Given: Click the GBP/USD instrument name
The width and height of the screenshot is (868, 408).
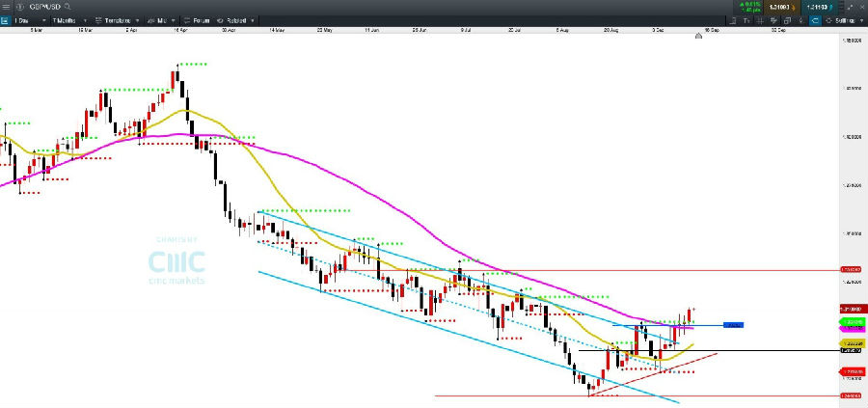Looking at the screenshot, I should point(44,7).
